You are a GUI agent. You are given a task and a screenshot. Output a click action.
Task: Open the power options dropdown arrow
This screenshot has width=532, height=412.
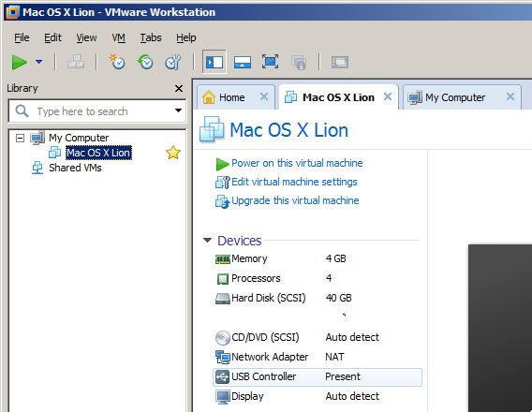pos(39,62)
